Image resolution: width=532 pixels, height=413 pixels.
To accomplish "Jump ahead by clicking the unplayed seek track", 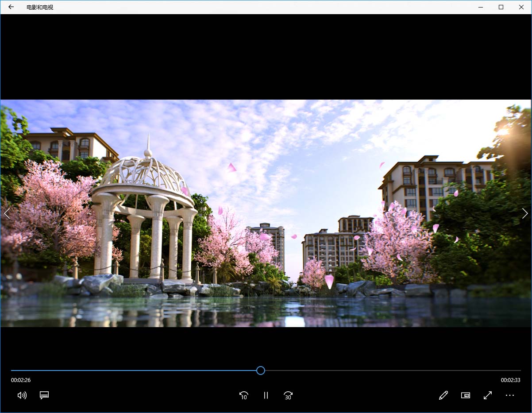I will tap(389, 371).
